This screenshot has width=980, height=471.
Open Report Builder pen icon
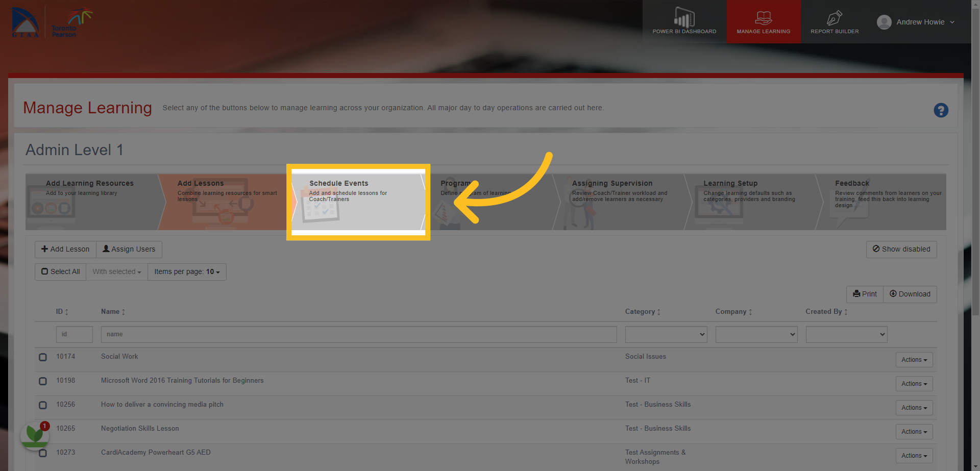835,18
